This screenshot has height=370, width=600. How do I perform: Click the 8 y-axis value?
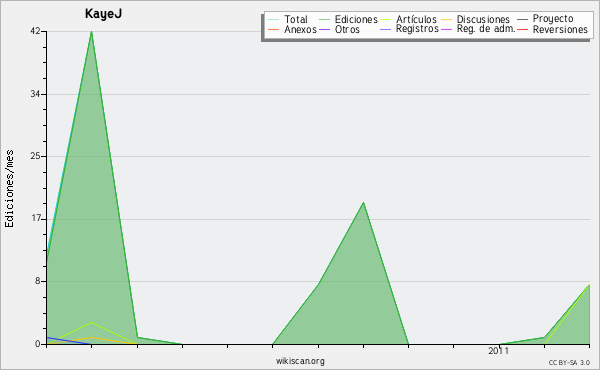[38, 281]
